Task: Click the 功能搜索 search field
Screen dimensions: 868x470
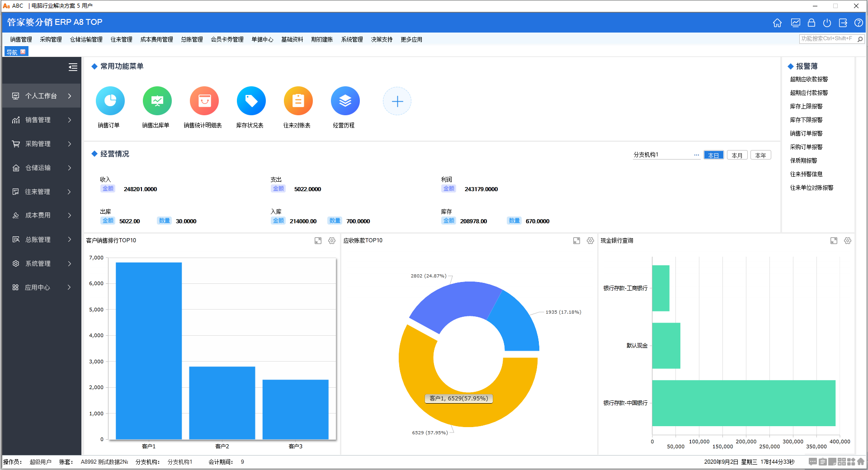Action: click(x=827, y=39)
